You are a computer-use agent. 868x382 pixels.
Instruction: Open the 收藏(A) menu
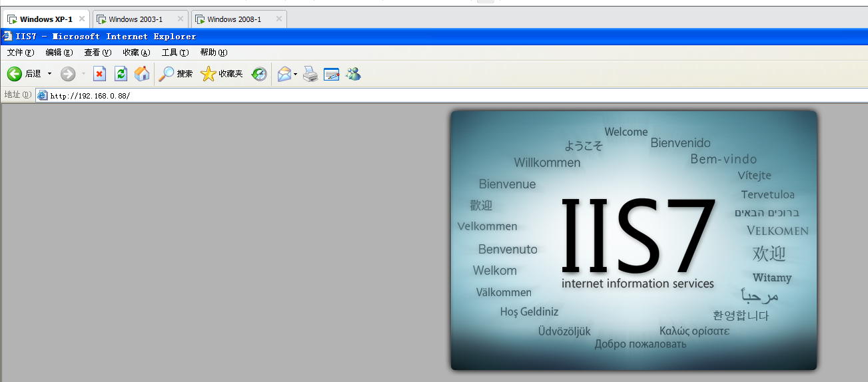(x=137, y=53)
